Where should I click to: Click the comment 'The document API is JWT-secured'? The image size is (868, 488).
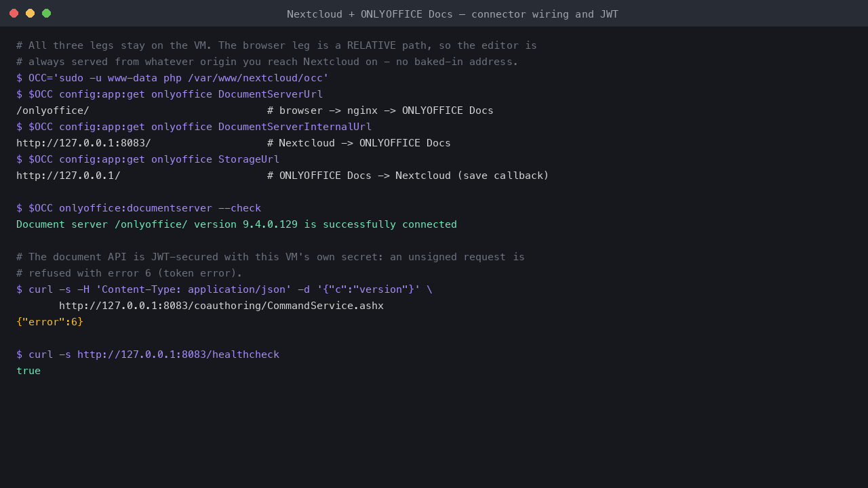[271, 257]
